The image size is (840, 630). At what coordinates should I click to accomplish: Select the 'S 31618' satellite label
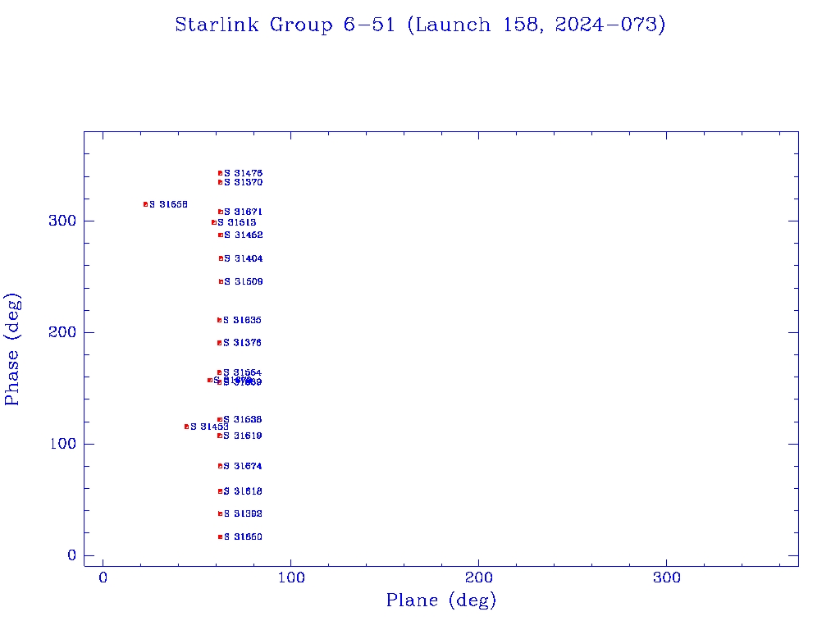pos(243,491)
